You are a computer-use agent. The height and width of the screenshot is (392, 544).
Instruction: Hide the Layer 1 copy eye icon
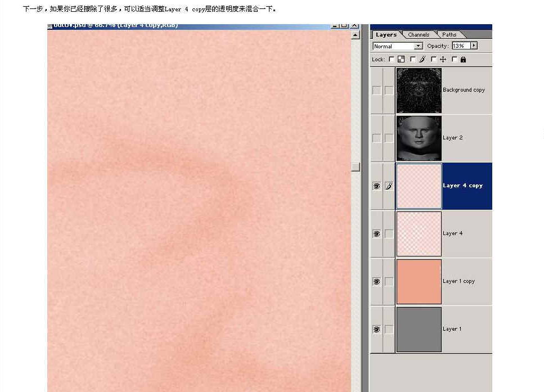click(376, 282)
